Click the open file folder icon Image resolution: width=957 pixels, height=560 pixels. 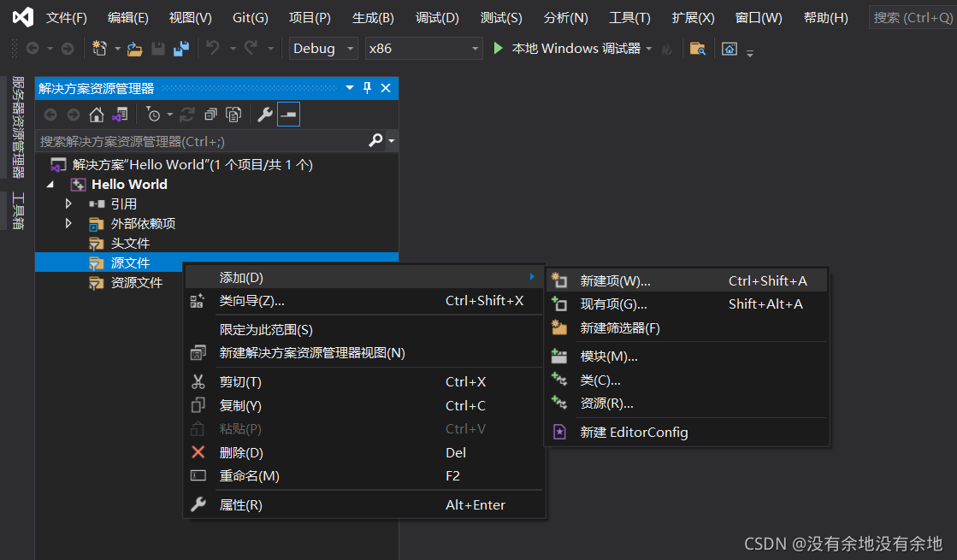(x=135, y=49)
